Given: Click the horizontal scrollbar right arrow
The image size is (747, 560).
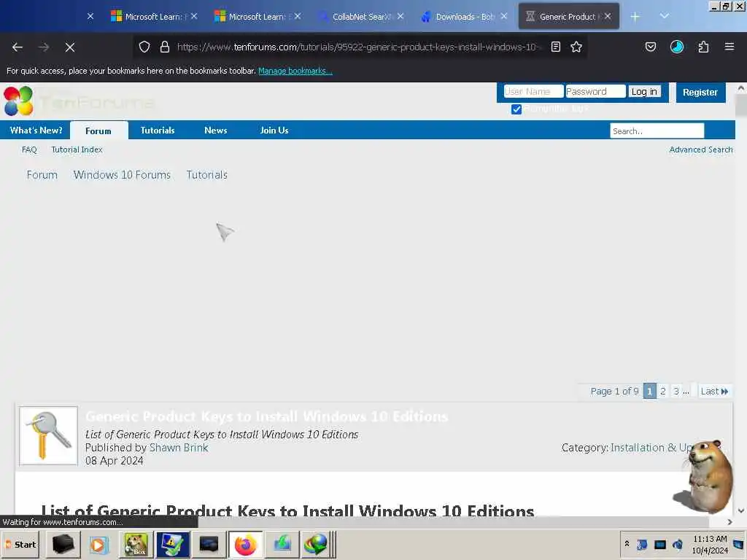Looking at the screenshot, I should pos(729,522).
